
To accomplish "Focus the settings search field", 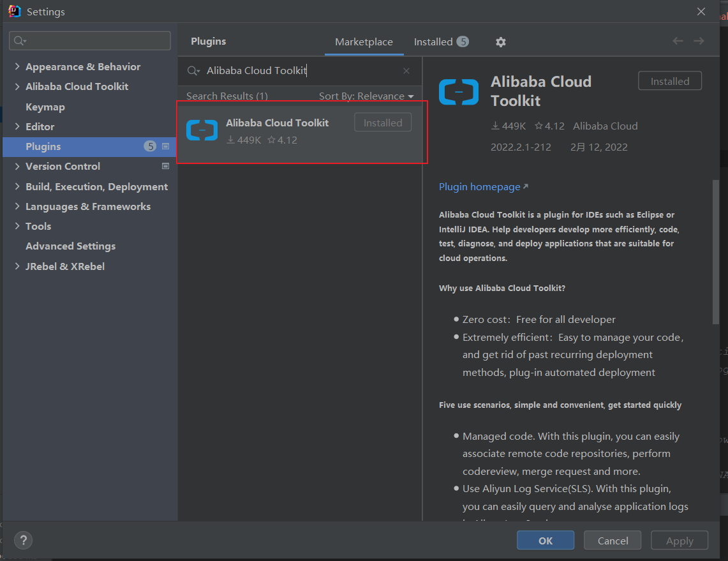I will tap(90, 41).
